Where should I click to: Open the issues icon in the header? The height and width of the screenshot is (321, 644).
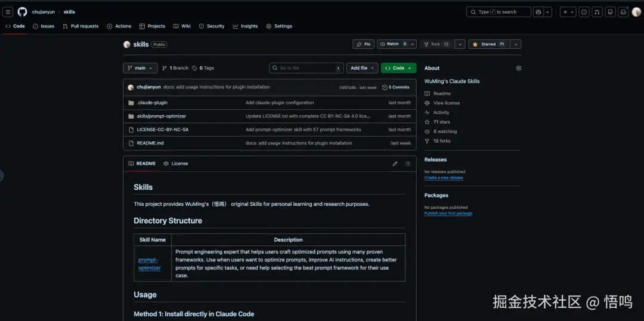tap(584, 12)
